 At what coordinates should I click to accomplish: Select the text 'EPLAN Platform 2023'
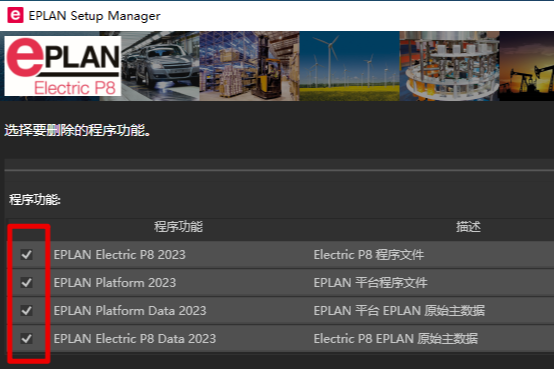pos(115,282)
